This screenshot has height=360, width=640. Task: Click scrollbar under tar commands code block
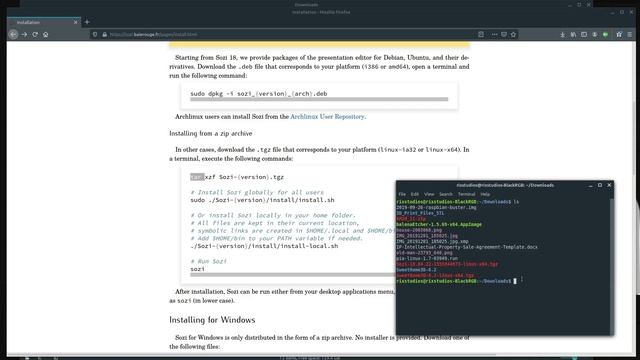(x=292, y=275)
